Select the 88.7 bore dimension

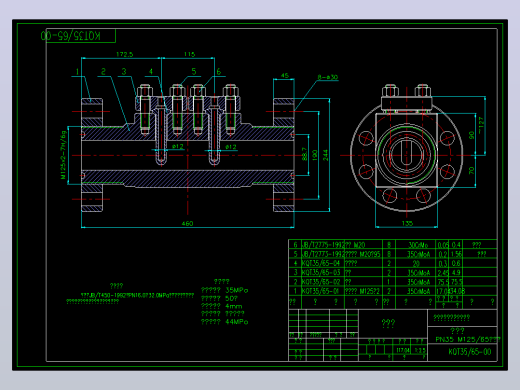[x=304, y=154]
